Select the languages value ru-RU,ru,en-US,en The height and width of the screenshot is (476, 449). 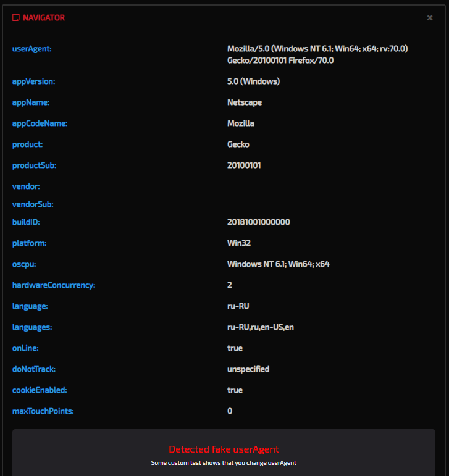(261, 327)
